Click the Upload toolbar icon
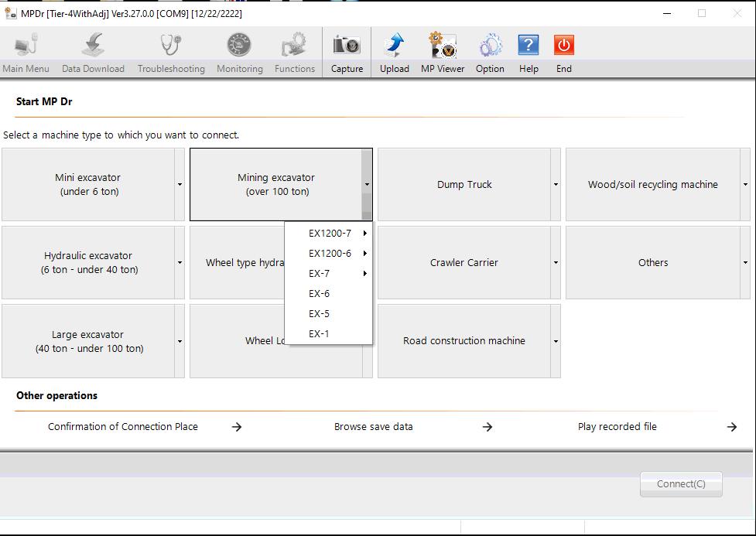This screenshot has height=536, width=756. 394,48
